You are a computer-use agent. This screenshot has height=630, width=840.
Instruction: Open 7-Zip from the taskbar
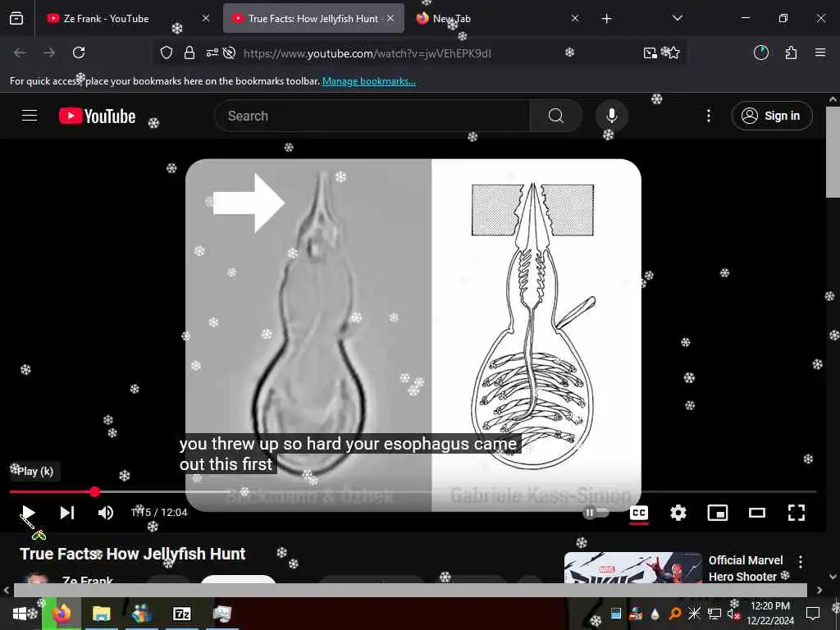click(x=181, y=614)
